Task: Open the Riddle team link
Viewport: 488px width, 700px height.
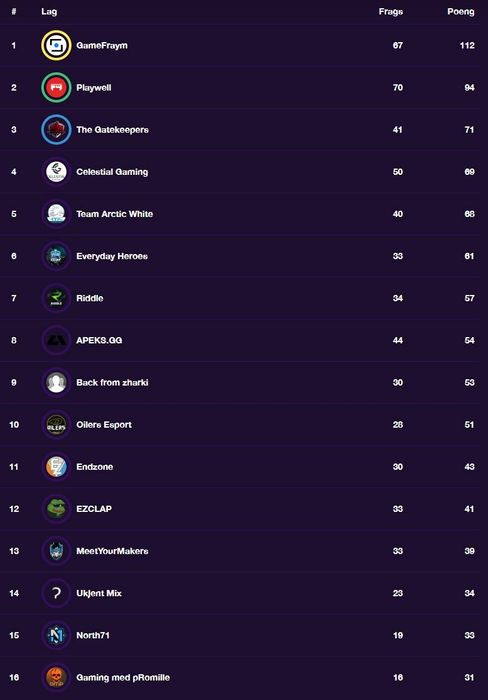Action: point(90,298)
